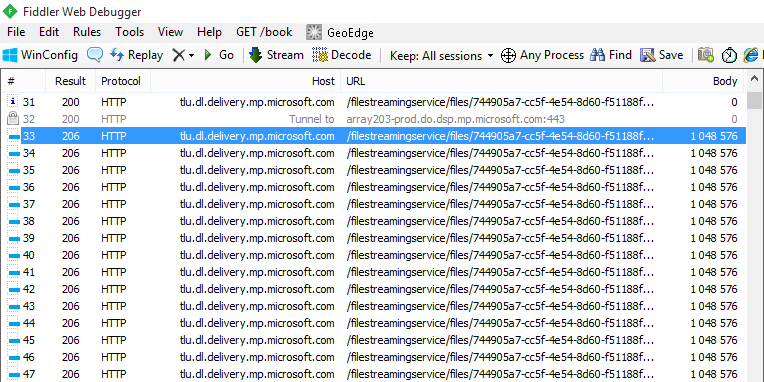
Task: Select session row 36
Action: click(x=373, y=187)
